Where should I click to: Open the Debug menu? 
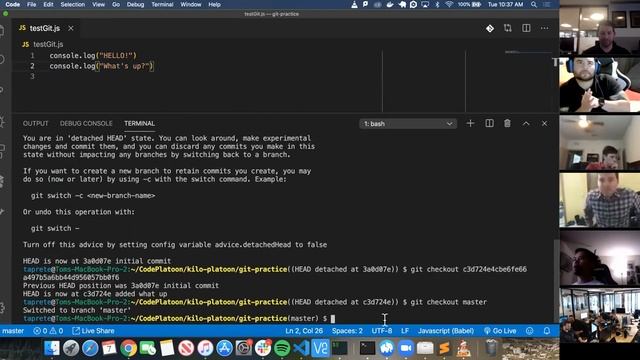pyautogui.click(x=135, y=4)
